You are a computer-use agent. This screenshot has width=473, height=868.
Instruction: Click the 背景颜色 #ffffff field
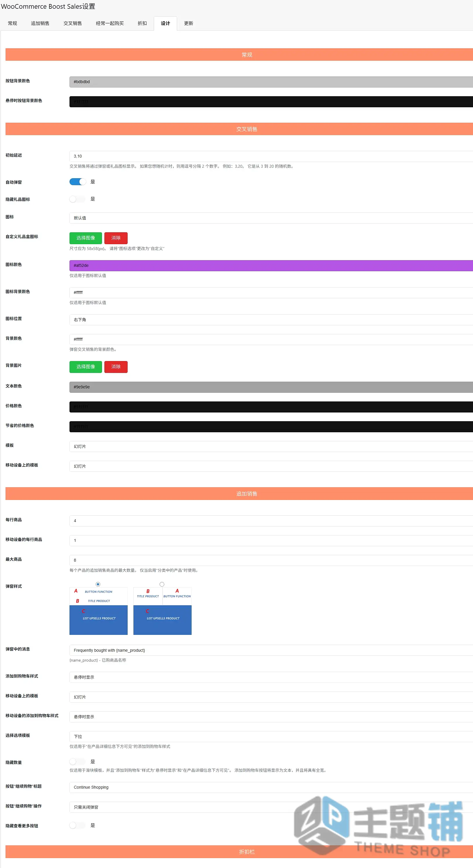click(271, 339)
